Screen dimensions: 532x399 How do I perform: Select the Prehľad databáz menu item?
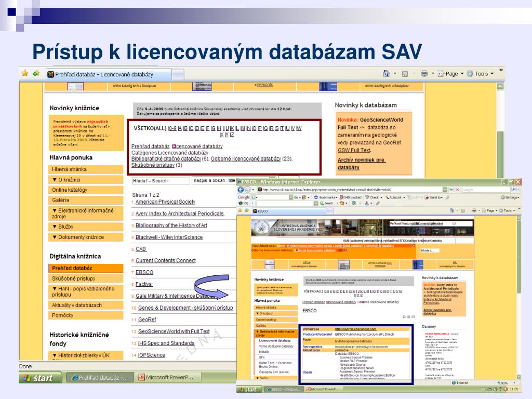pos(86,268)
